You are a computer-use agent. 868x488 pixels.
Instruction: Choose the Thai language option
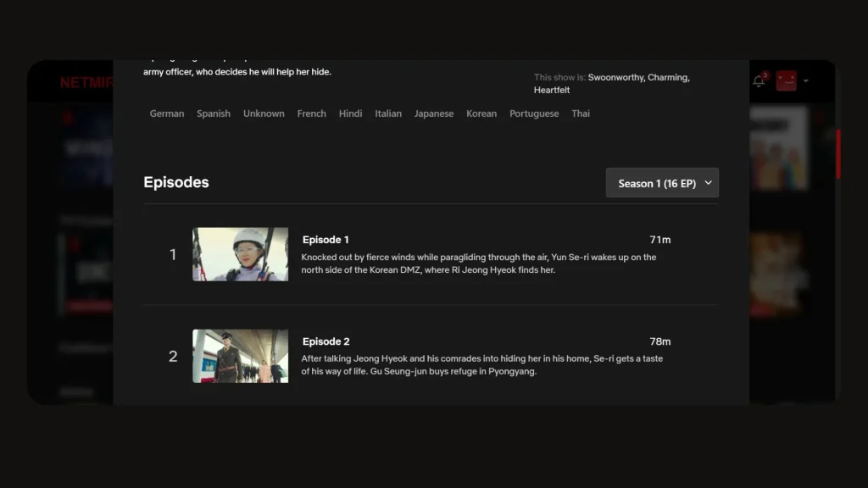pos(581,114)
